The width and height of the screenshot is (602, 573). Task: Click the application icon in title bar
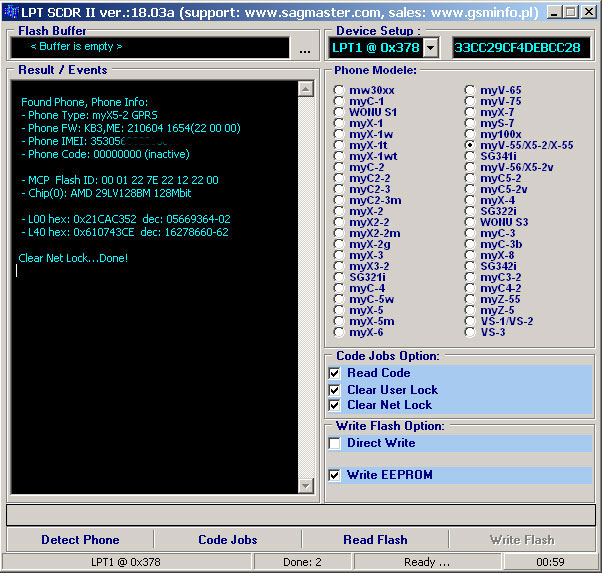point(11,12)
